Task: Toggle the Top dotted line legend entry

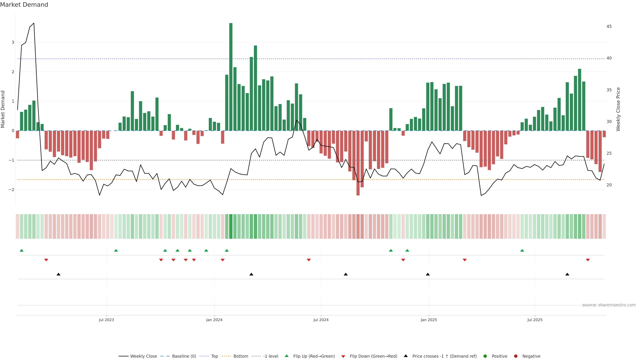Action: (214, 356)
